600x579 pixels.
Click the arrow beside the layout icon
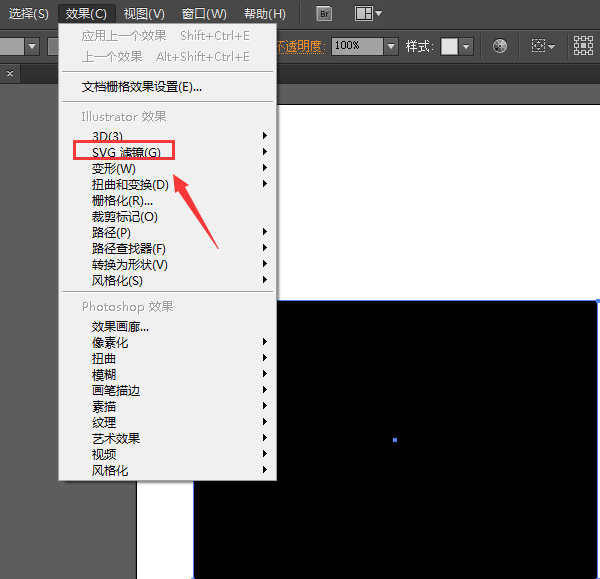coord(378,13)
